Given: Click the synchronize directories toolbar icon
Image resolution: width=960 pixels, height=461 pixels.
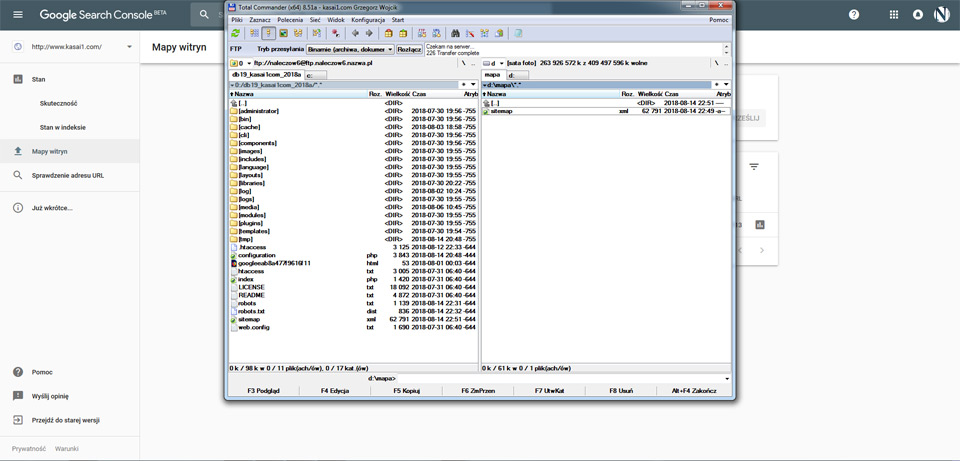Looking at the screenshot, I should click(485, 33).
